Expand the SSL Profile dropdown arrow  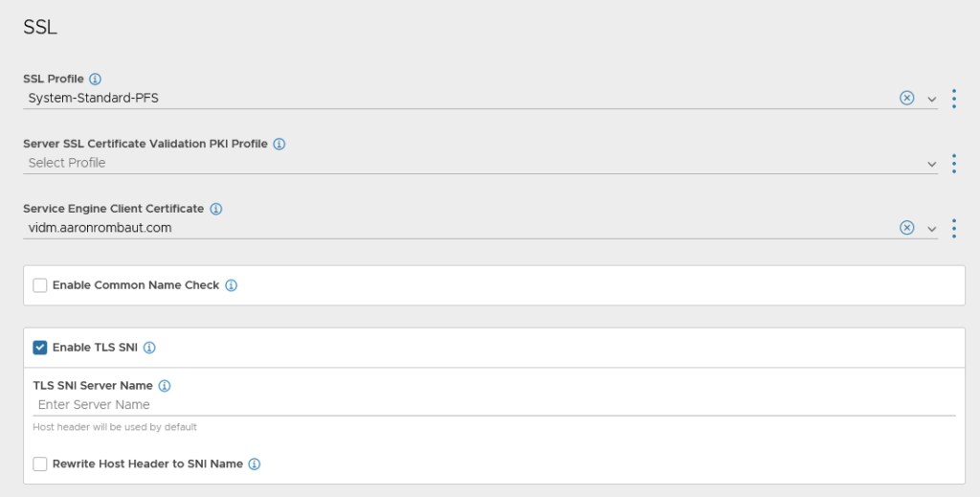click(932, 99)
